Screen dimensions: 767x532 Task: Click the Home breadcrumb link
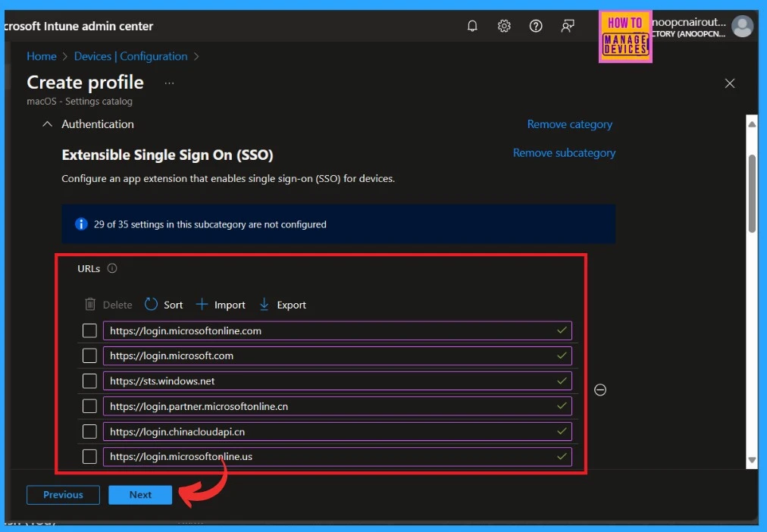(x=42, y=56)
